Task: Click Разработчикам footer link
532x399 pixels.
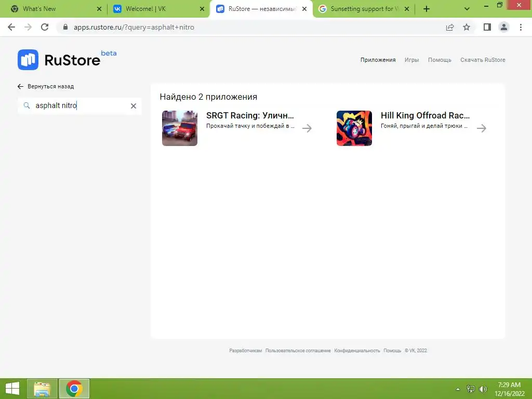Action: pos(246,351)
